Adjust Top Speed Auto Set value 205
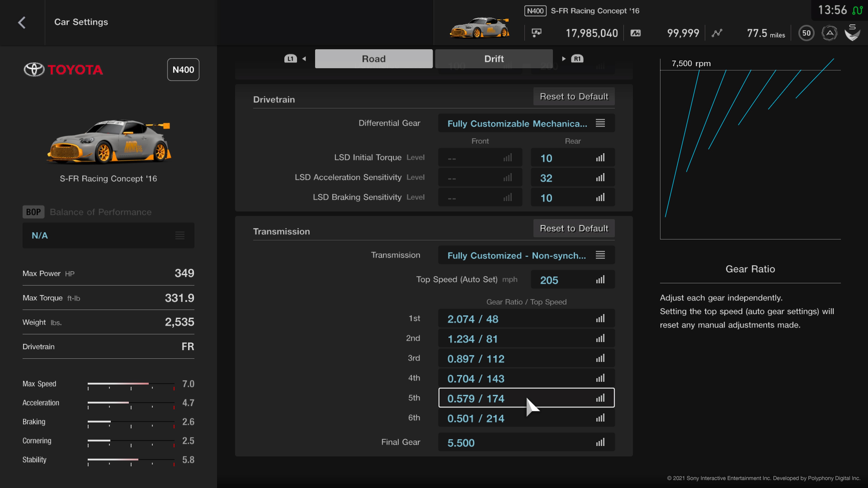Screen dimensions: 868x488 [573, 279]
